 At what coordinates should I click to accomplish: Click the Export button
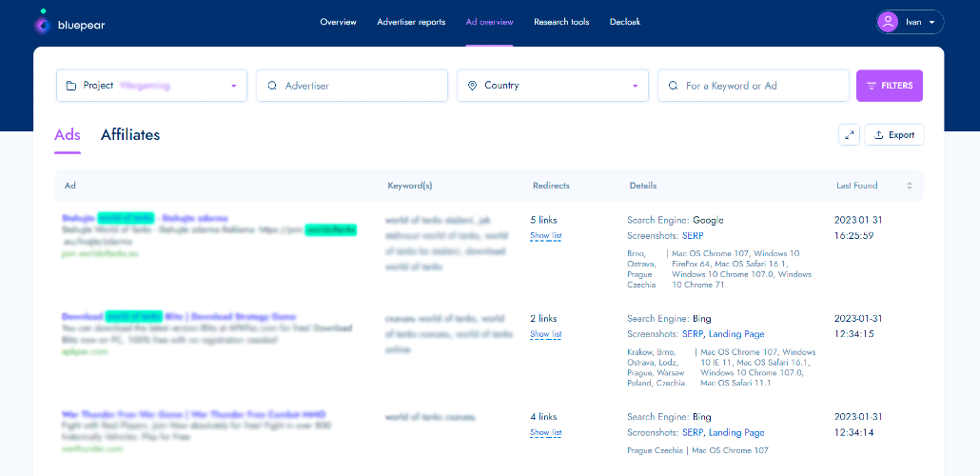coord(893,135)
